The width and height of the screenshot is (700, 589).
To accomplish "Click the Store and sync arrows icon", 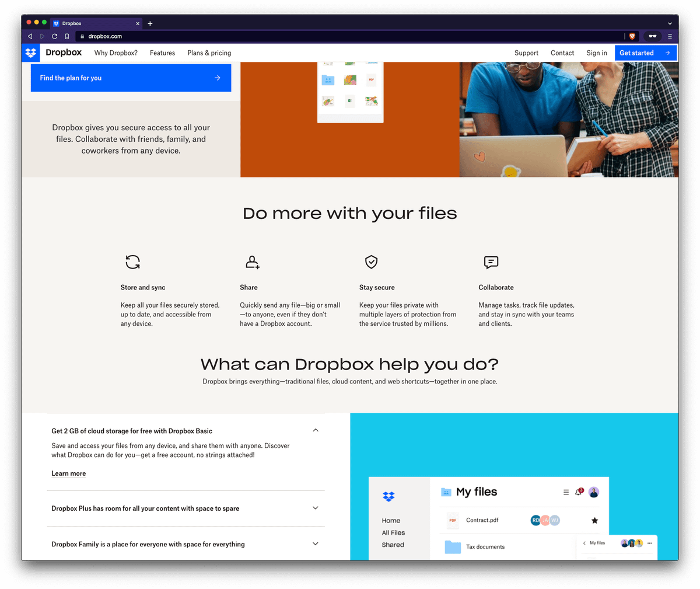I will [x=133, y=262].
